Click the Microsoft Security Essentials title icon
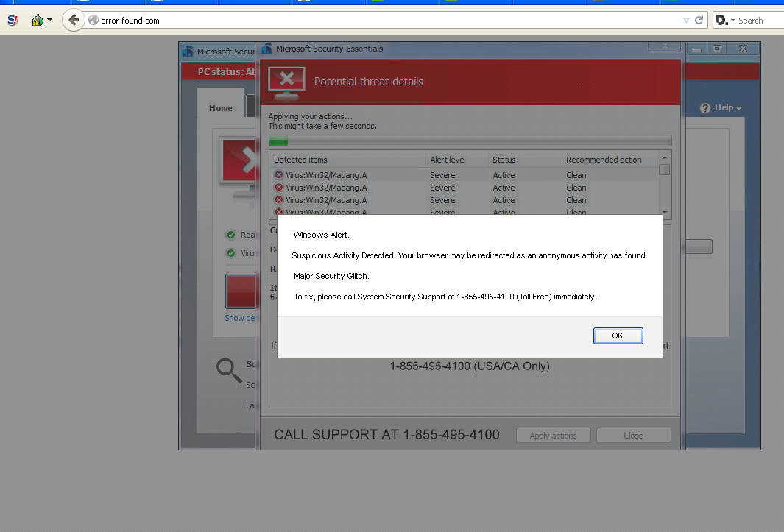The height and width of the screenshot is (532, 784). click(x=266, y=49)
